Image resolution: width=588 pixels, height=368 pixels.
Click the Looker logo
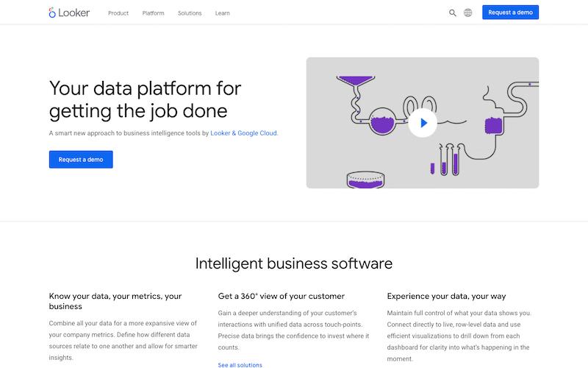coord(69,13)
